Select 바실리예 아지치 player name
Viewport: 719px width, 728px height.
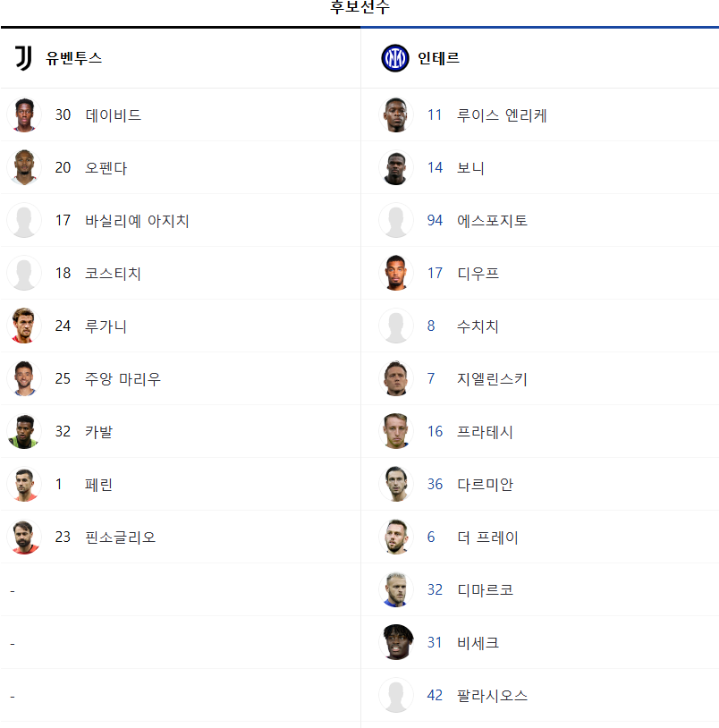click(x=137, y=221)
